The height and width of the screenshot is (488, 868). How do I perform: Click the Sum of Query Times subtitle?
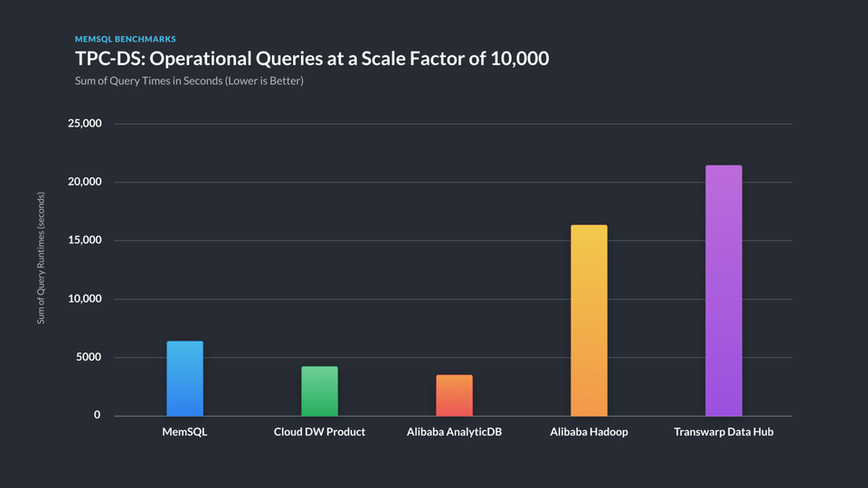(x=189, y=81)
